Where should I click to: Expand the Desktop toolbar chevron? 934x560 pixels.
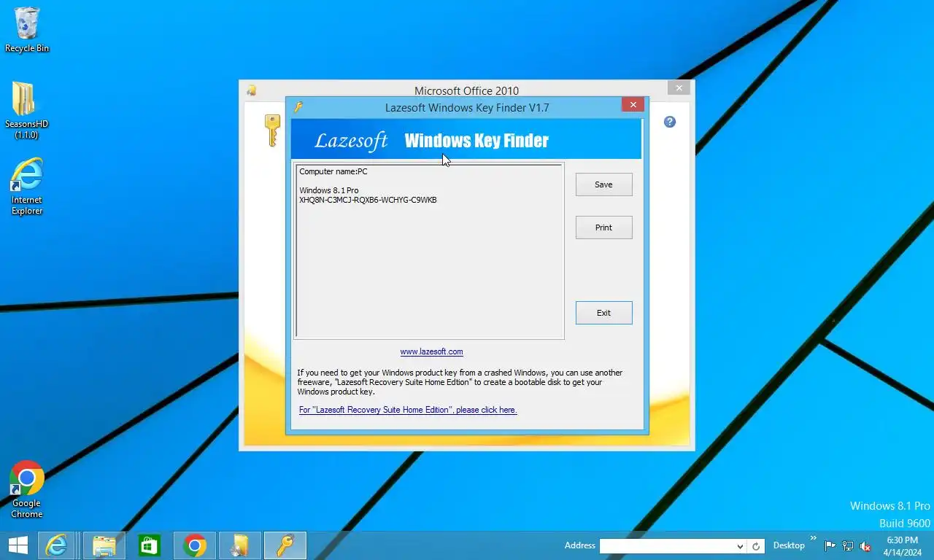(814, 538)
